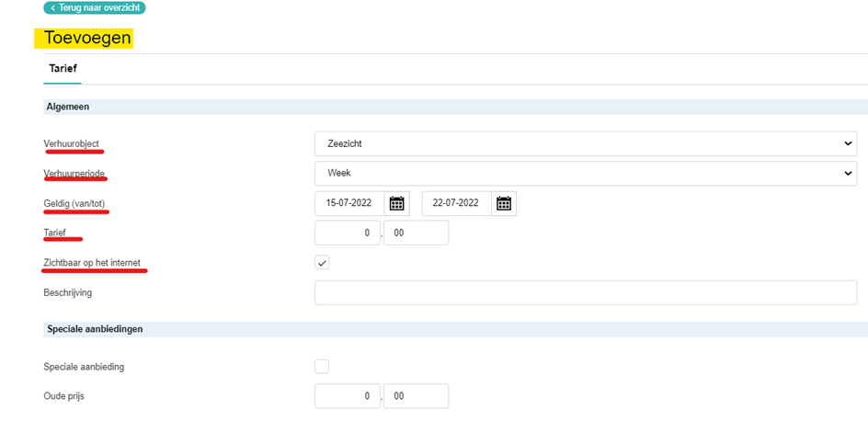Go back via Terug naar overzicht

tap(94, 8)
